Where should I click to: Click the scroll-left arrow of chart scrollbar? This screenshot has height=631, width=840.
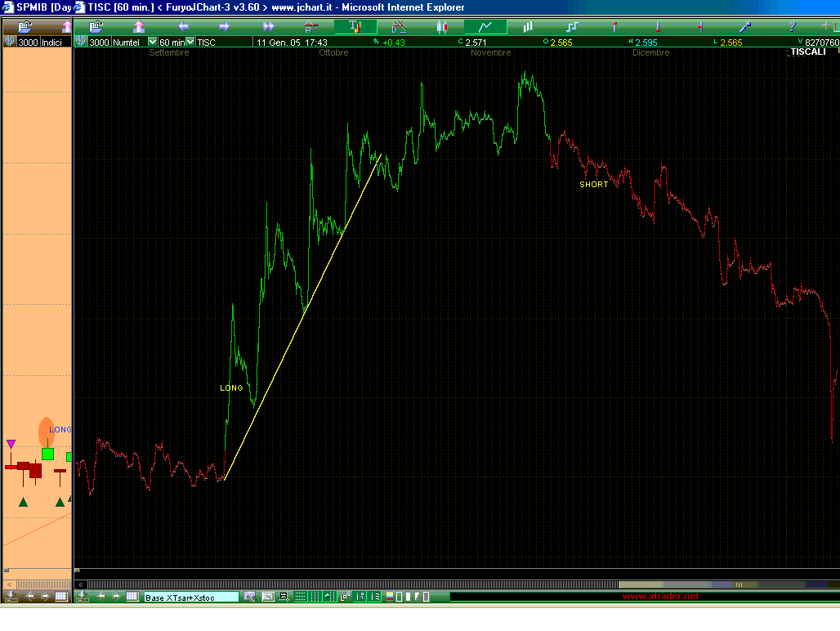coord(81,584)
